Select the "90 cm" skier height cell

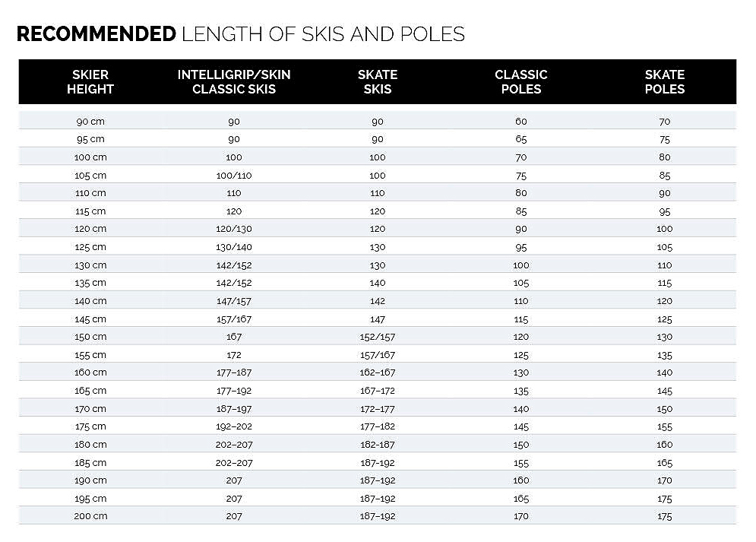(90, 122)
